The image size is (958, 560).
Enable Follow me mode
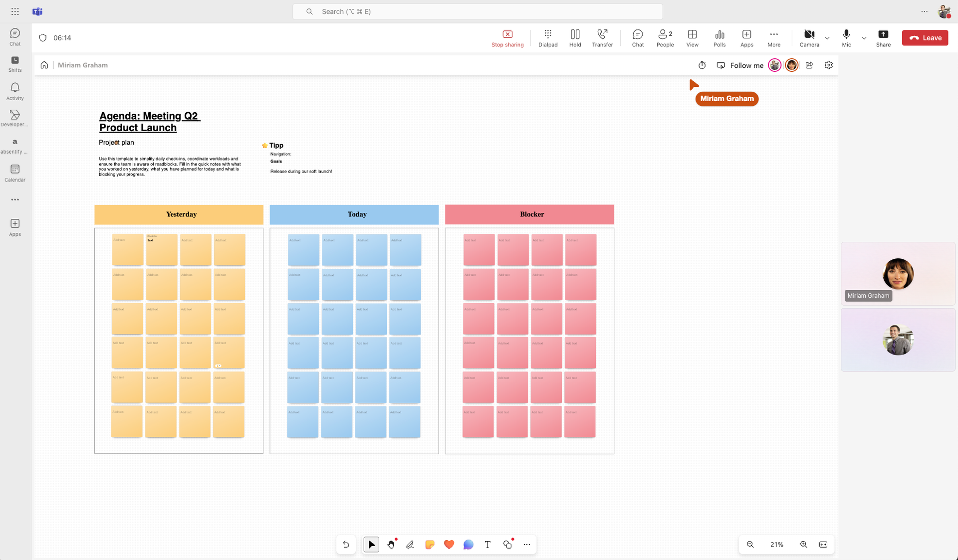click(x=741, y=65)
